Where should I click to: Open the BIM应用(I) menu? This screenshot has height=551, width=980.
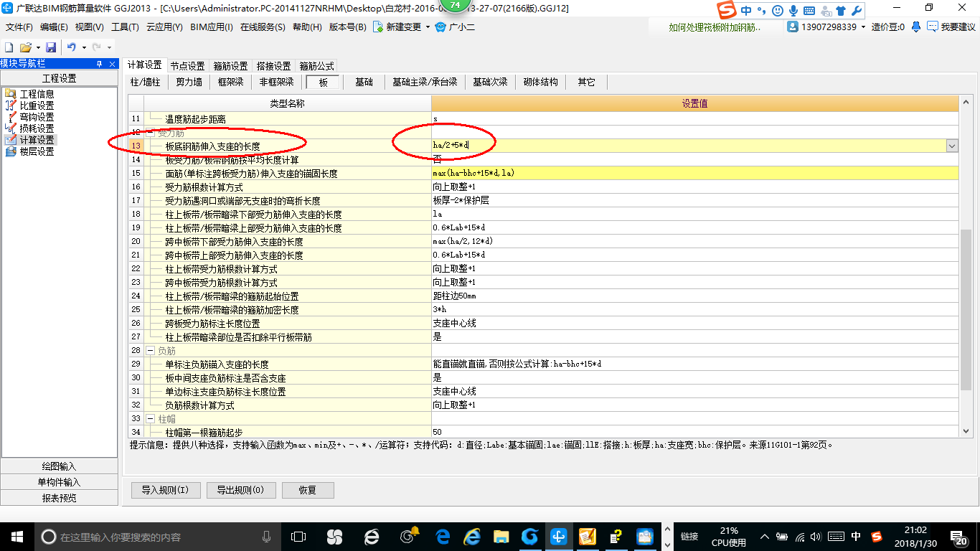pos(212,27)
